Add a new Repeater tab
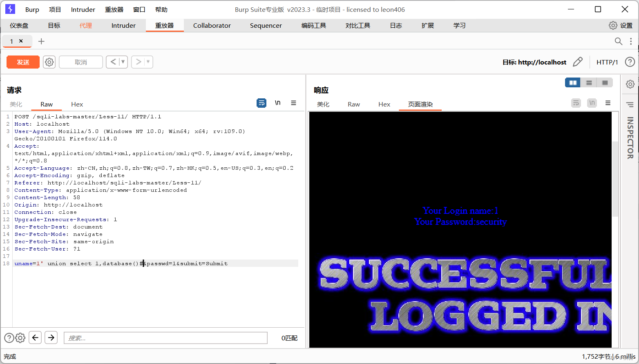This screenshot has height=364, width=639. [41, 41]
